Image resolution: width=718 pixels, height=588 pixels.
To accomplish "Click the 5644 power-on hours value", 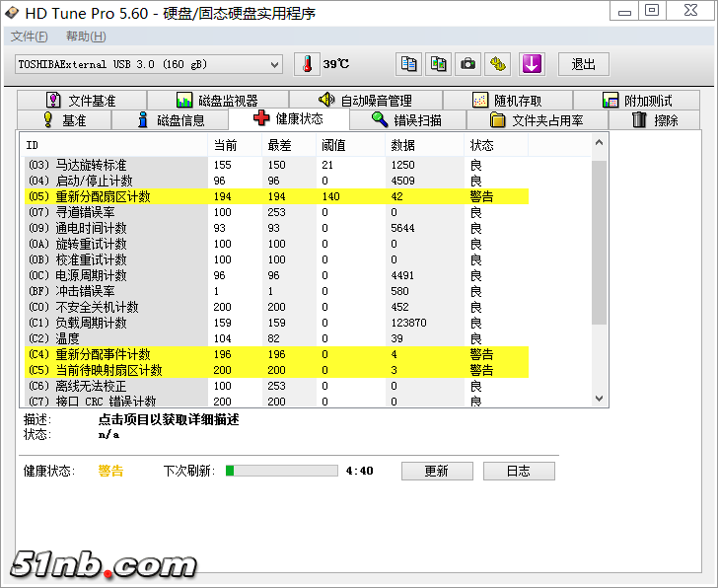I will (402, 228).
